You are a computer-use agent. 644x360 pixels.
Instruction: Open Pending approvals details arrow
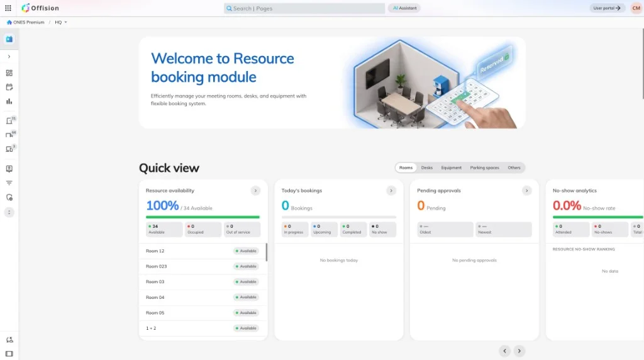(x=526, y=191)
